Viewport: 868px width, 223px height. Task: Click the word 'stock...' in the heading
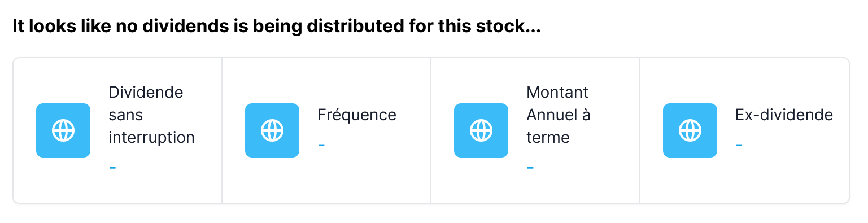coord(510,27)
